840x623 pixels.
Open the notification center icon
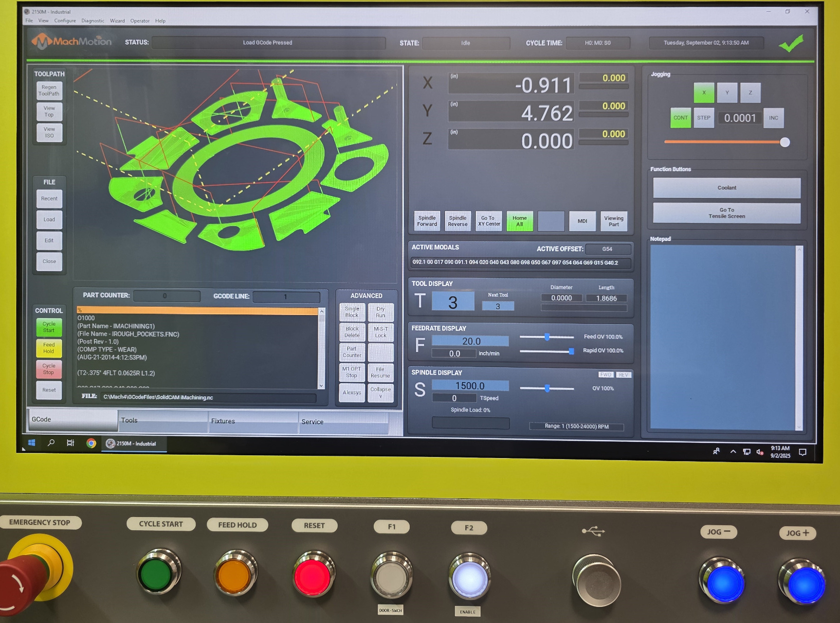(x=803, y=452)
